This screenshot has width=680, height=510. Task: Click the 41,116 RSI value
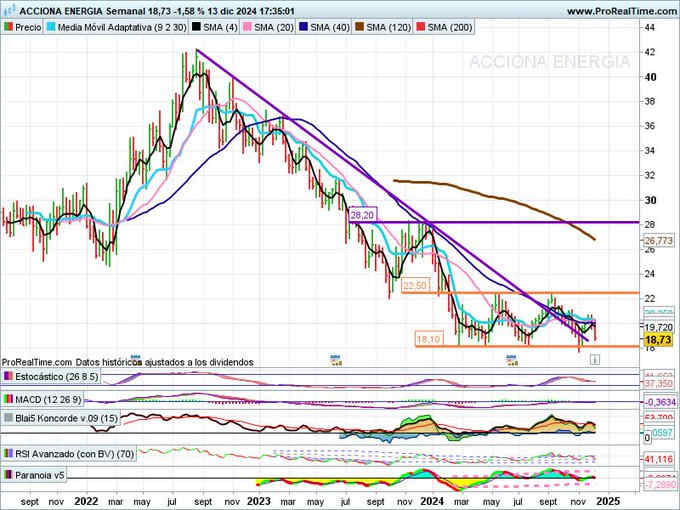[658, 459]
